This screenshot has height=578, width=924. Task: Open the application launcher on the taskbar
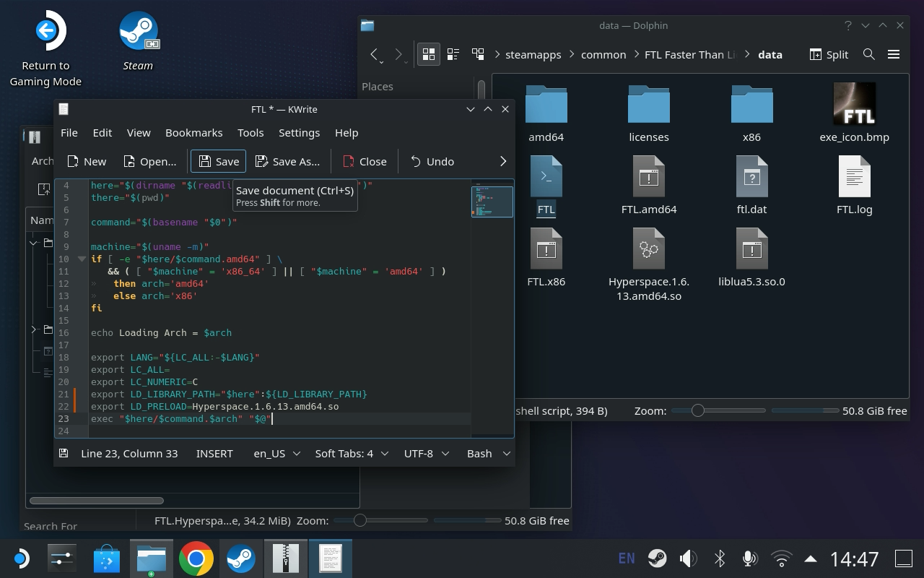coord(22,558)
